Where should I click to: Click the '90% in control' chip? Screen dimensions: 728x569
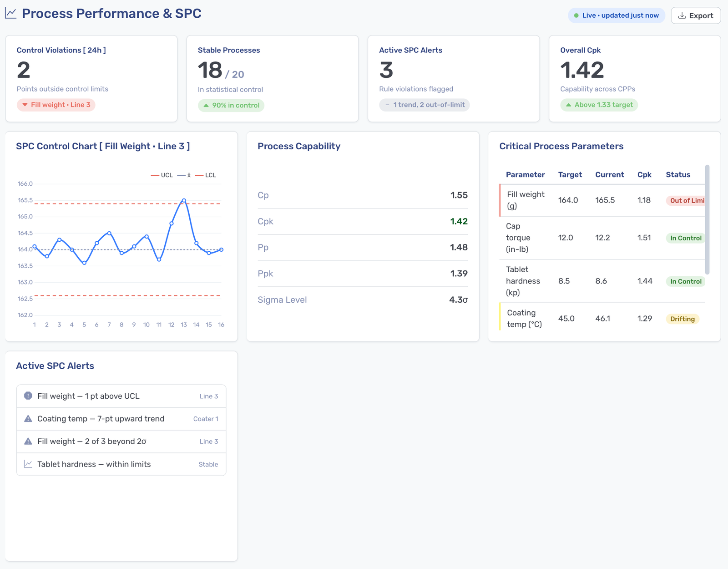[231, 105]
